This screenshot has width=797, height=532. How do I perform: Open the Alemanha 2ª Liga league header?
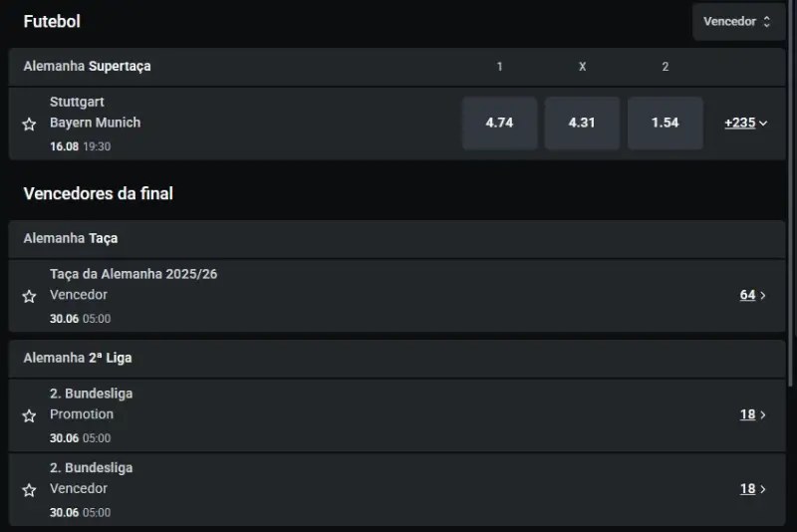pyautogui.click(x=78, y=358)
